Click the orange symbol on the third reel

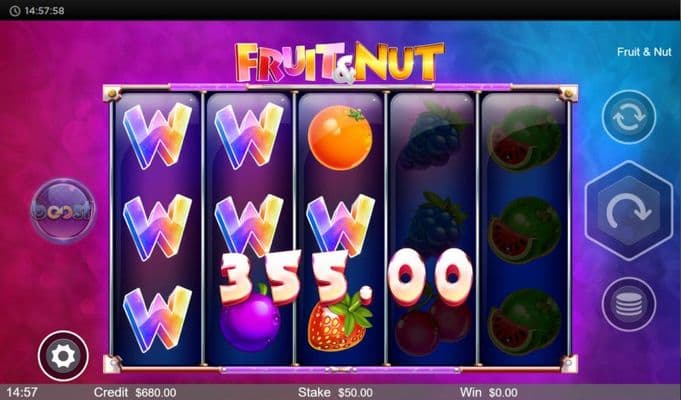[x=340, y=137]
